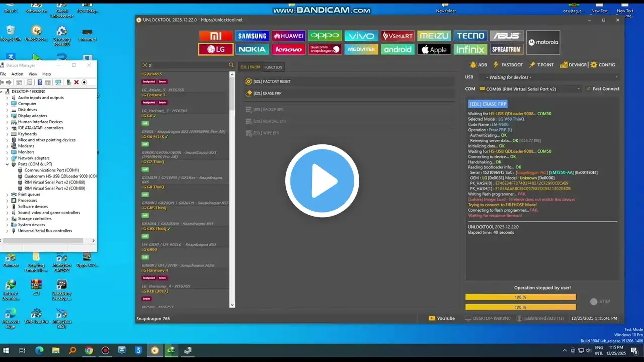Open FASTBOOT mode in UnlockTool
The height and width of the screenshot is (362, 644).
pyautogui.click(x=508, y=65)
